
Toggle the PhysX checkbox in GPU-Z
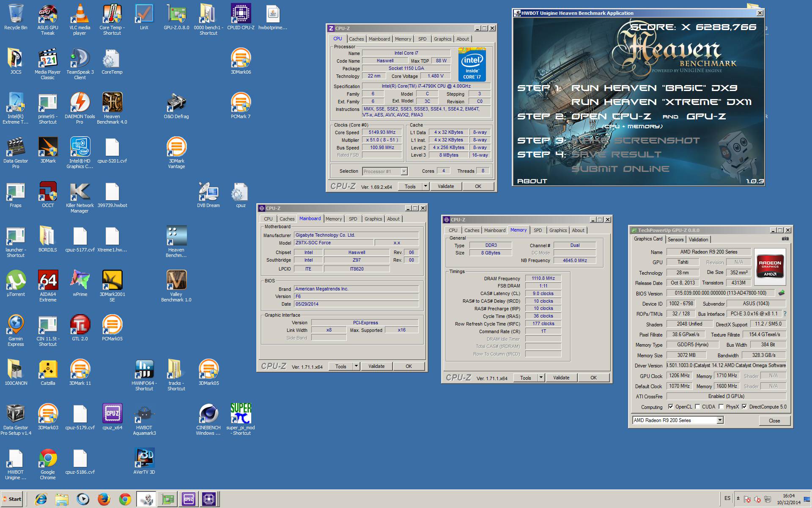tap(721, 406)
